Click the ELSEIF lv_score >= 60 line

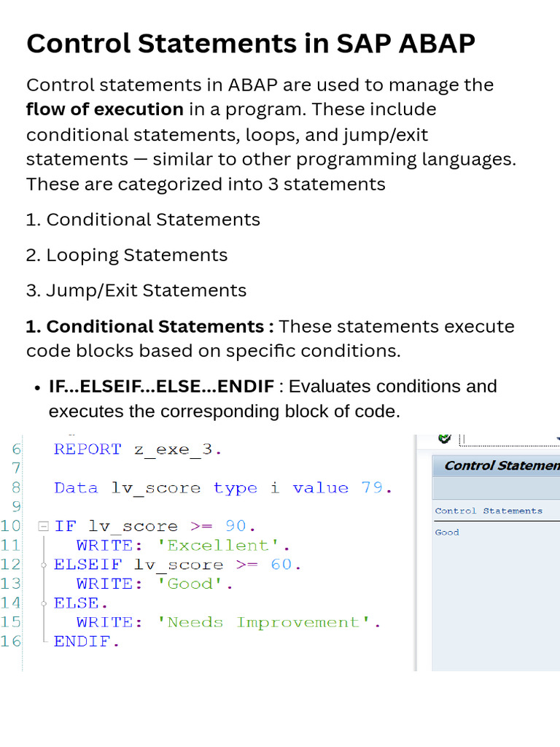tap(177, 565)
